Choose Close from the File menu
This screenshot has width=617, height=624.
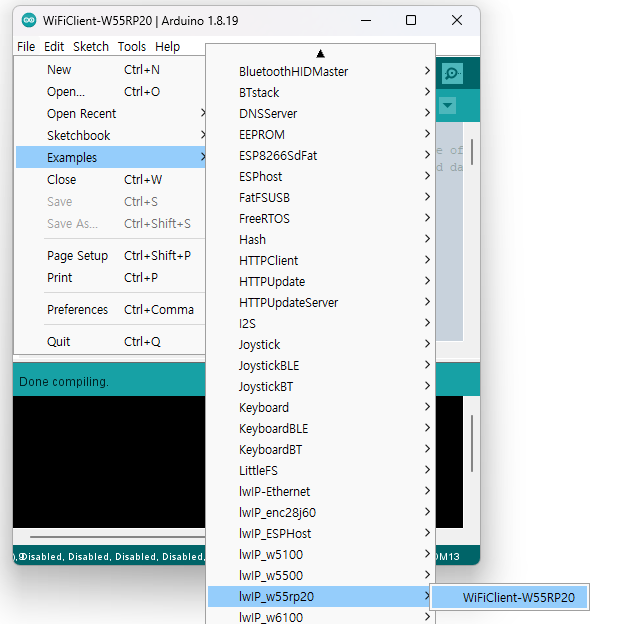point(110,179)
